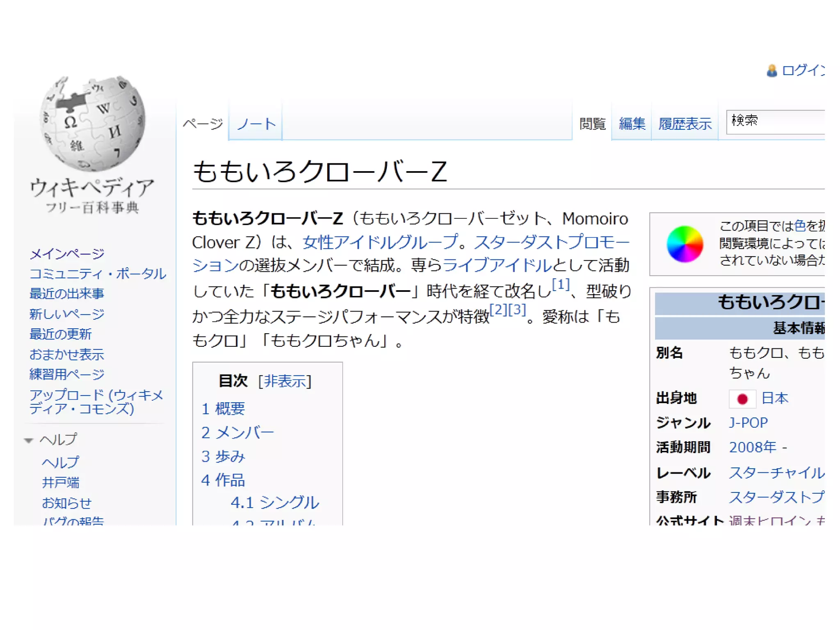This screenshot has height=630, width=840.
Task: Open the 編集 tab
Action: (632, 124)
